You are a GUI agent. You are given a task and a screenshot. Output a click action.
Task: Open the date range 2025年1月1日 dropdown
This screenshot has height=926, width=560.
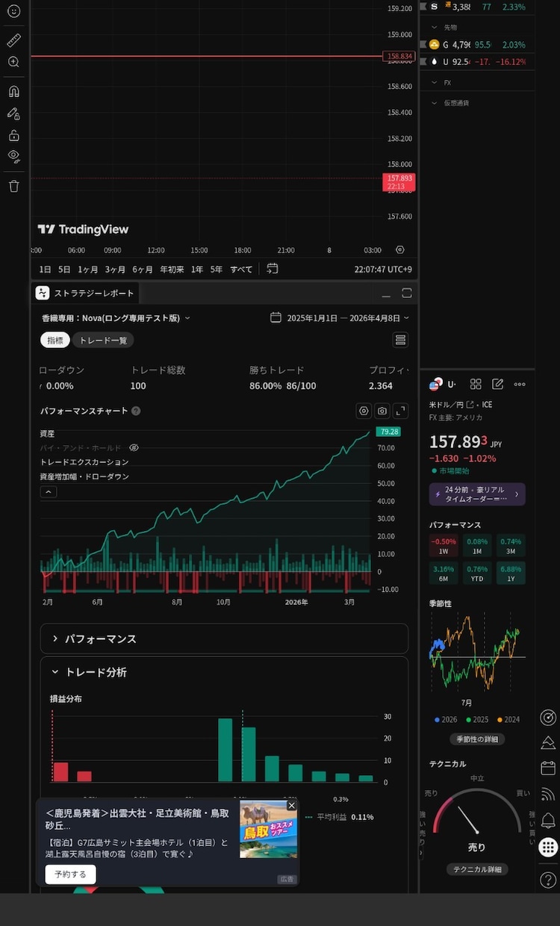340,317
